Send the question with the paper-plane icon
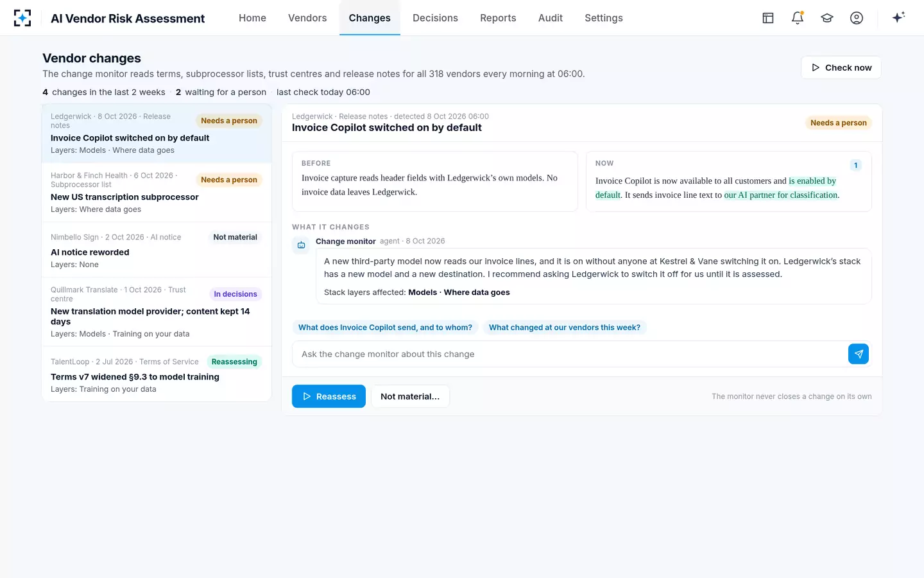Viewport: 924px width, 578px height. tap(859, 354)
